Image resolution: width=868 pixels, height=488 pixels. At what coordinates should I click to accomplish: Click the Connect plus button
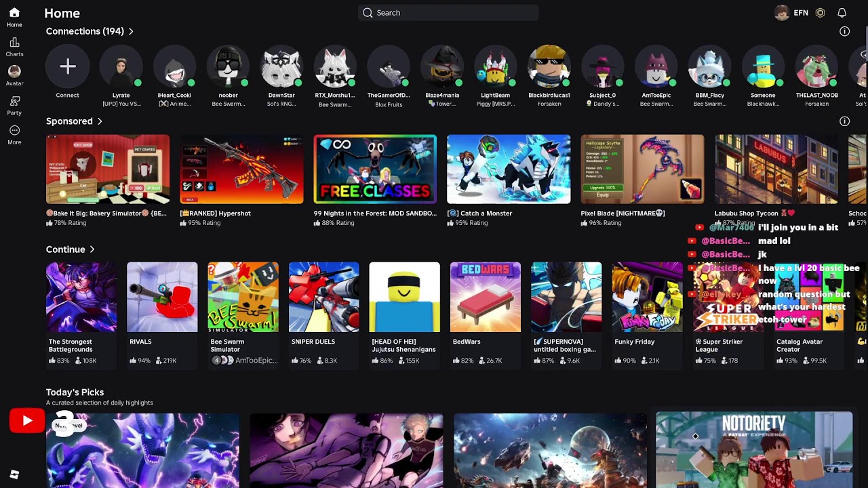click(67, 66)
